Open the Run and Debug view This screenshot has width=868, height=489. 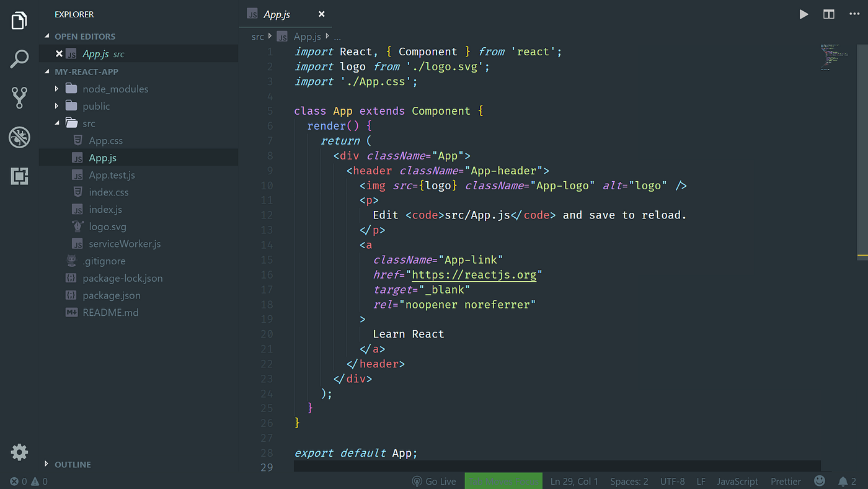tap(19, 137)
